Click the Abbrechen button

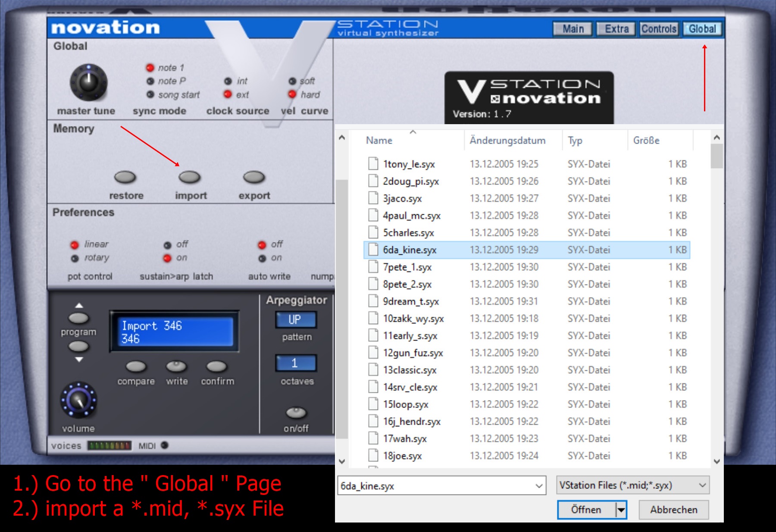[x=673, y=510]
